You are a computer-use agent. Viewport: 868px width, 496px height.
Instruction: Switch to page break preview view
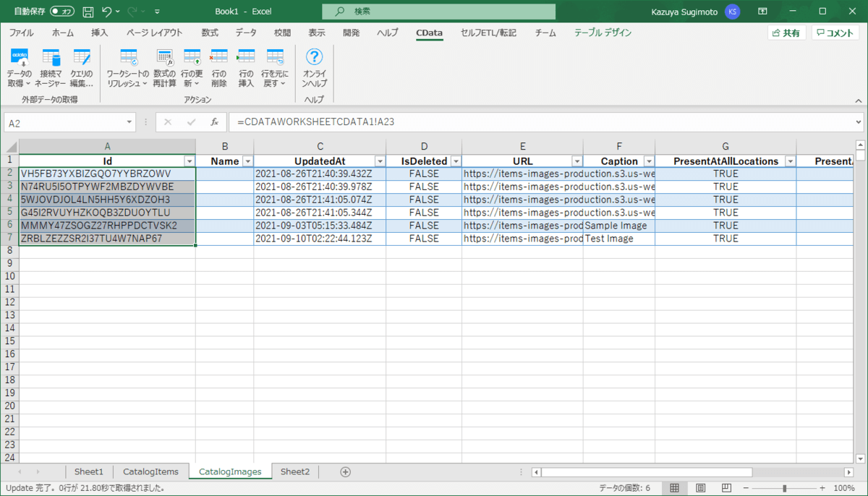[x=727, y=488]
